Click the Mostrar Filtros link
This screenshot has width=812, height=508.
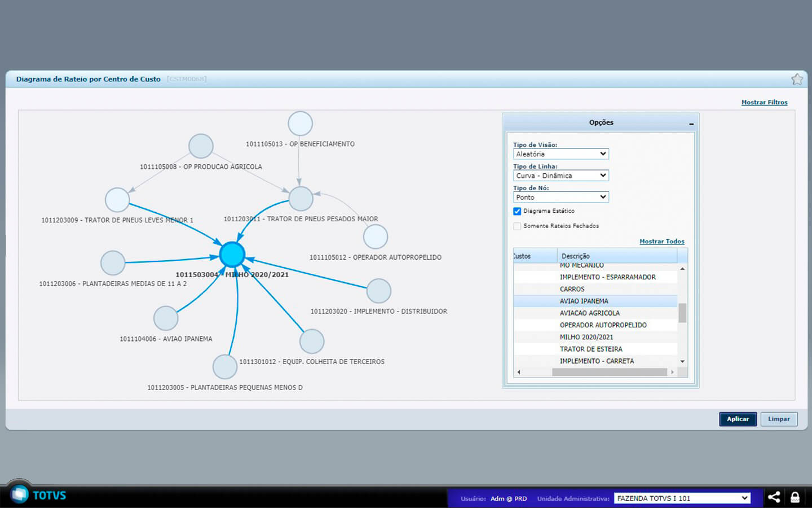(x=764, y=102)
